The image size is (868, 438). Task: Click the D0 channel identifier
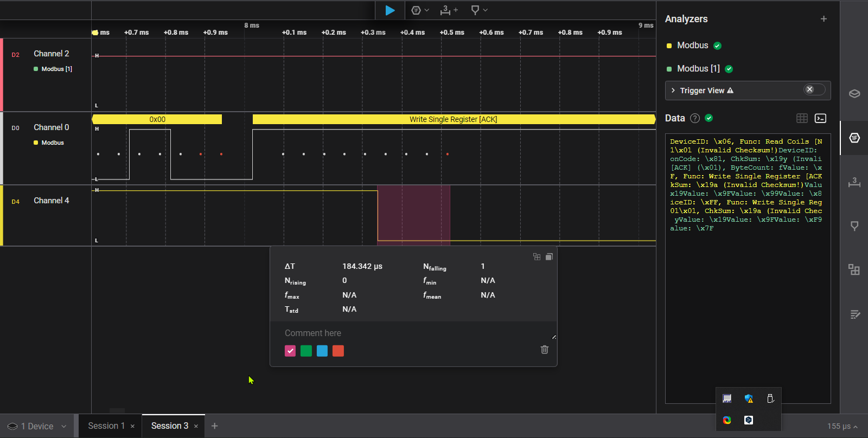coord(15,128)
